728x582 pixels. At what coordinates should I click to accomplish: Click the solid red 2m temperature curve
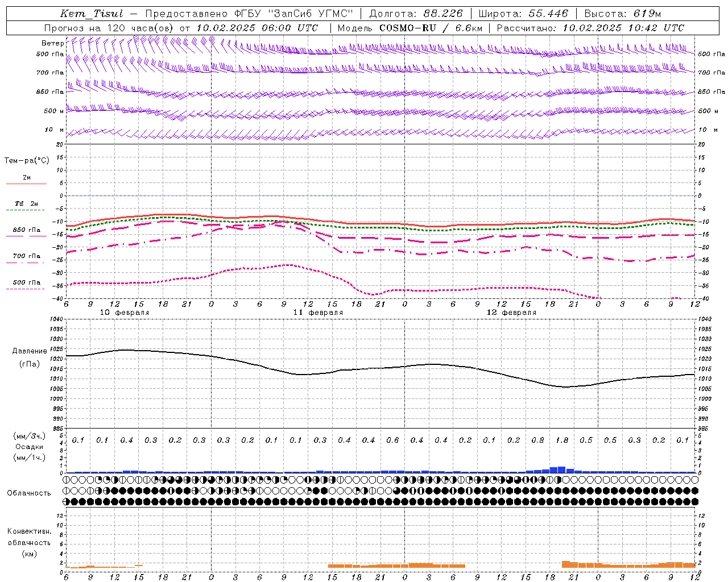pos(380,224)
